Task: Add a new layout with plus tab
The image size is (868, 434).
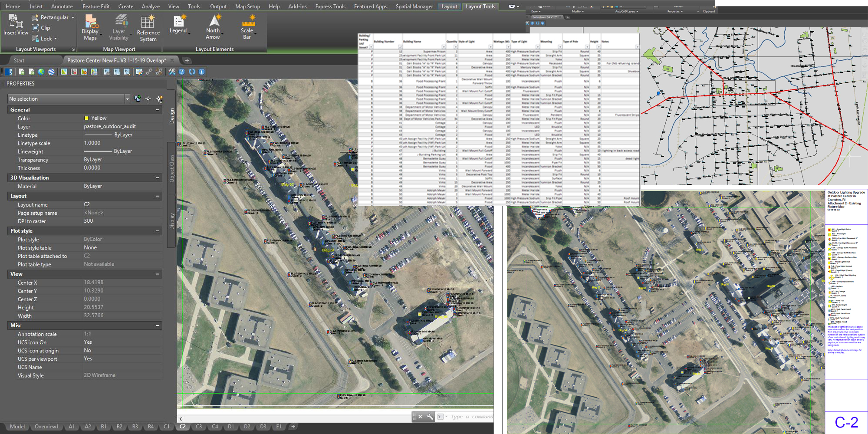Action: point(293,427)
